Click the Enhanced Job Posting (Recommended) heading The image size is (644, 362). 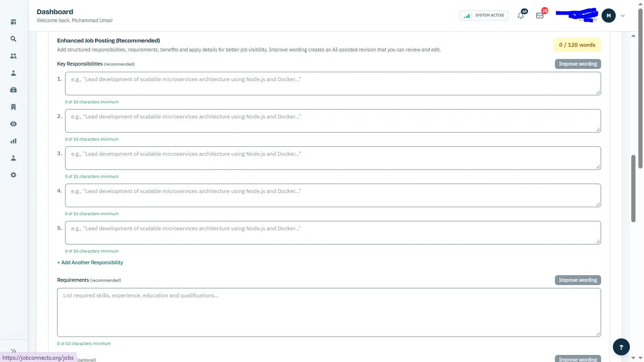108,41
